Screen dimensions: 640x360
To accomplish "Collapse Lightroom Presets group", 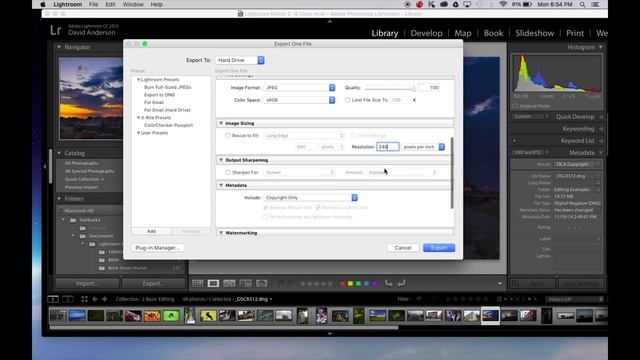I will pyautogui.click(x=138, y=80).
